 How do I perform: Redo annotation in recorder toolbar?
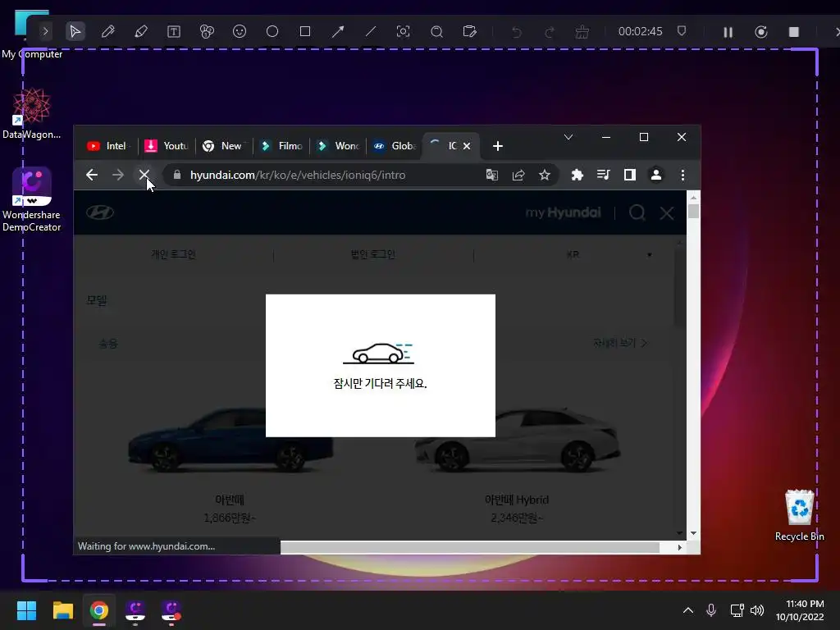pyautogui.click(x=549, y=32)
